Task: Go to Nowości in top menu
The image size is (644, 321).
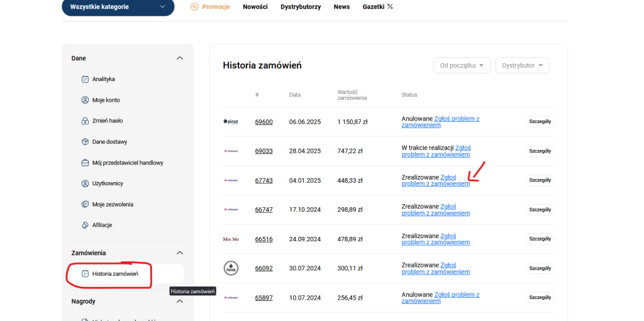Action: (x=255, y=7)
